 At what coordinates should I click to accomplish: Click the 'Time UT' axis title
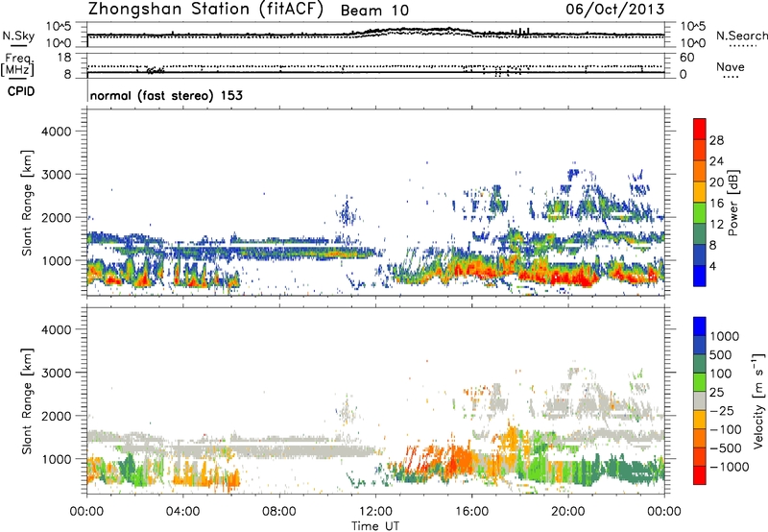click(375, 525)
